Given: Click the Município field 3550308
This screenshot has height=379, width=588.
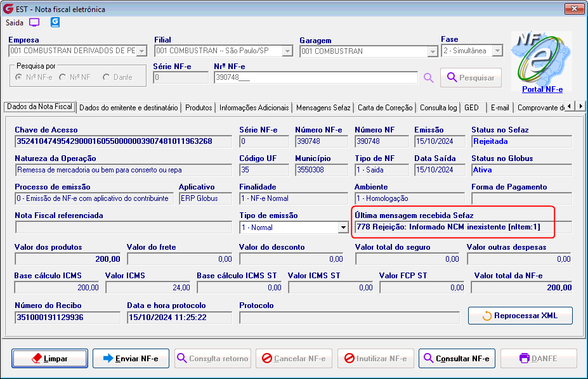Looking at the screenshot, I should [322, 170].
